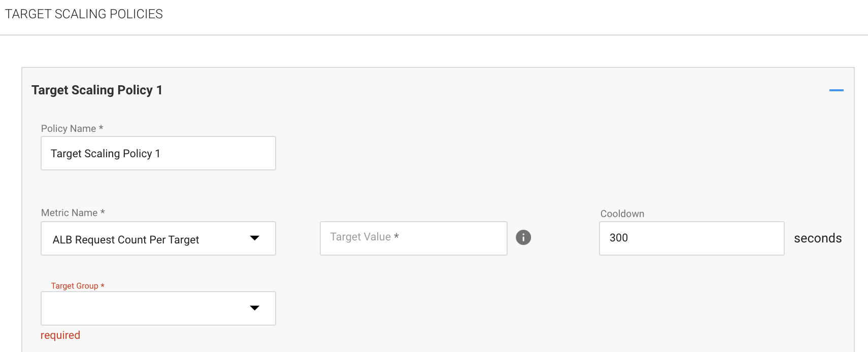Click the Target Group dropdown arrow
Screen dimensions: 868x352
click(x=255, y=308)
